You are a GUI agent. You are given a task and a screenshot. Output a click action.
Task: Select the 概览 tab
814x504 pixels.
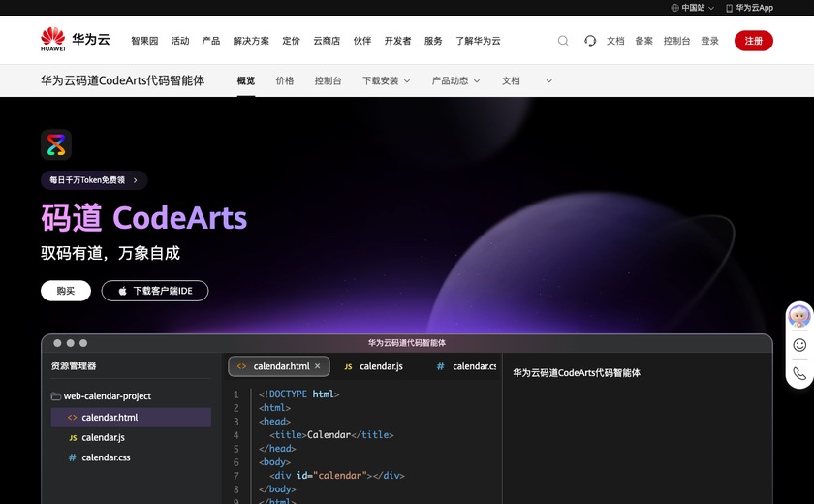246,81
